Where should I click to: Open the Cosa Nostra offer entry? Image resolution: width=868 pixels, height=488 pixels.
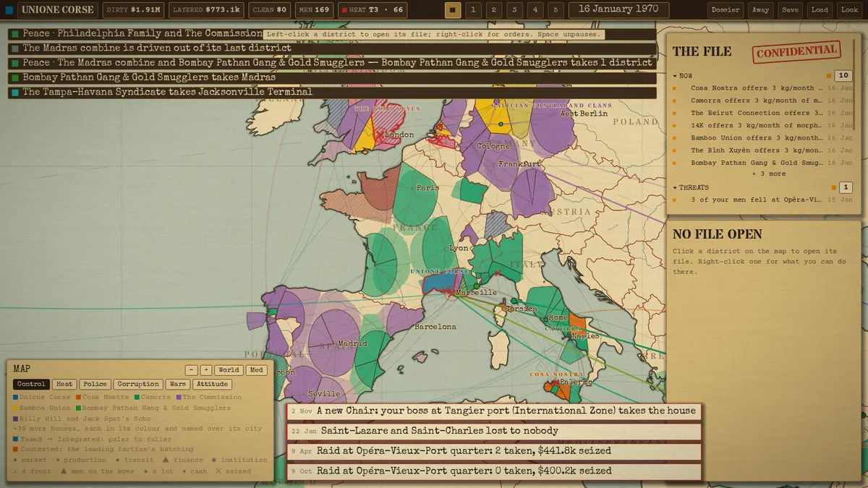pyautogui.click(x=763, y=88)
